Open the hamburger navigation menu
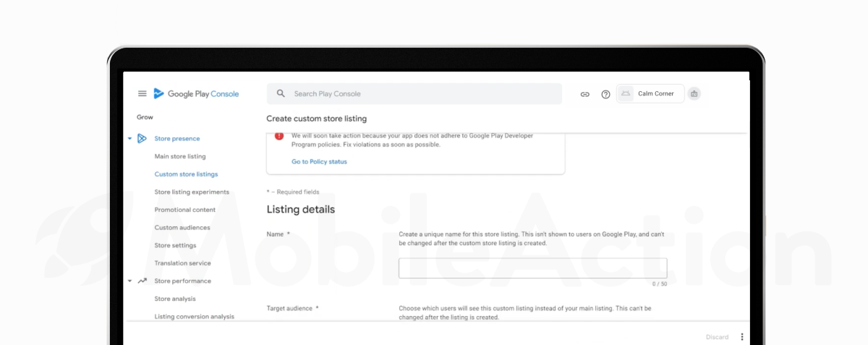Viewport: 868px width, 345px height. coord(142,94)
